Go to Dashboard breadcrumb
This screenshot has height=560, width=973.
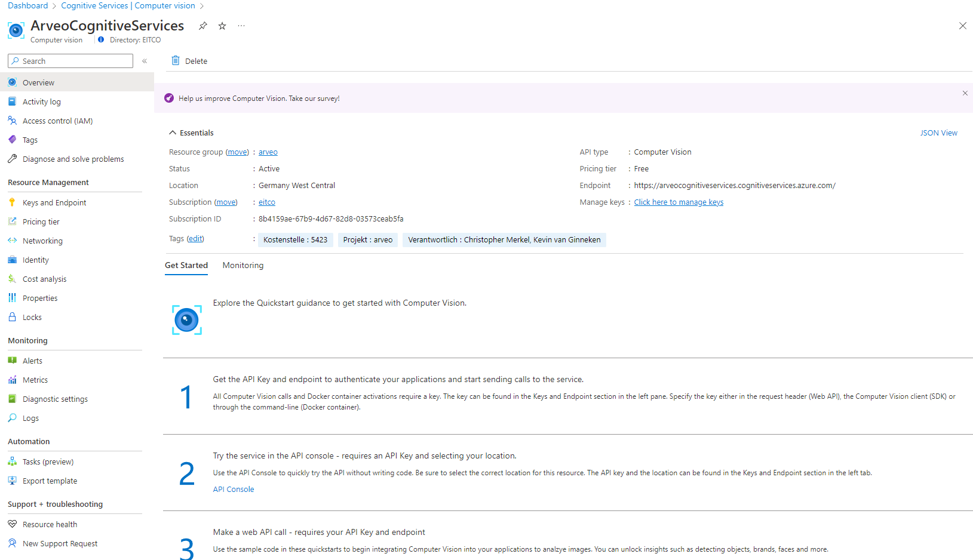(28, 5)
